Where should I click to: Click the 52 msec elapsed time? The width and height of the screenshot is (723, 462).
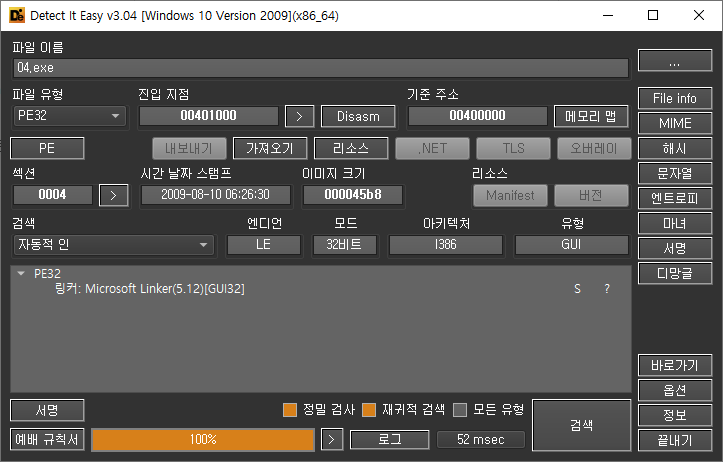[480, 439]
